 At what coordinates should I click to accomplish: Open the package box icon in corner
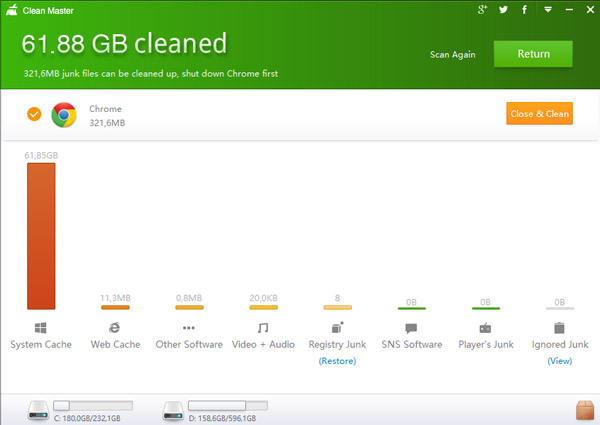pyautogui.click(x=585, y=410)
